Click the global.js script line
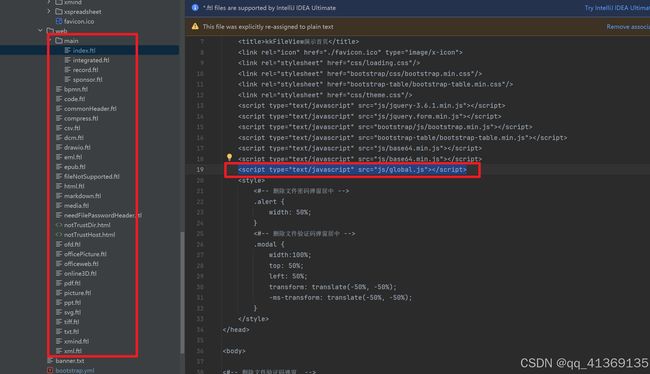 click(x=352, y=170)
